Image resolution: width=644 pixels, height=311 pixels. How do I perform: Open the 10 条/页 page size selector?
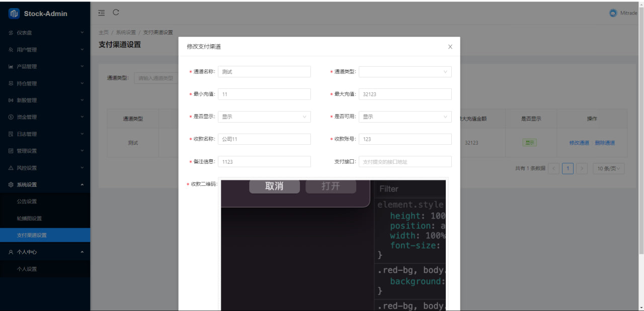pyautogui.click(x=608, y=169)
